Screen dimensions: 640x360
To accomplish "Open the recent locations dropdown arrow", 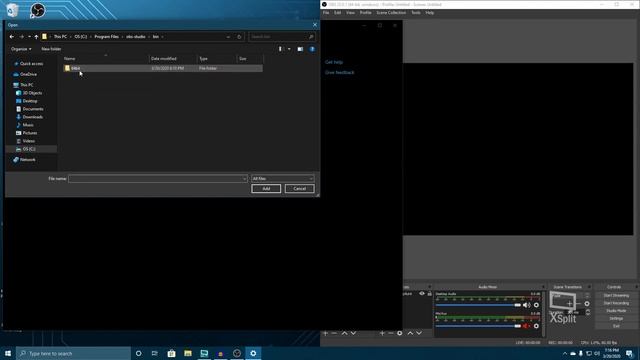I will (29, 37).
